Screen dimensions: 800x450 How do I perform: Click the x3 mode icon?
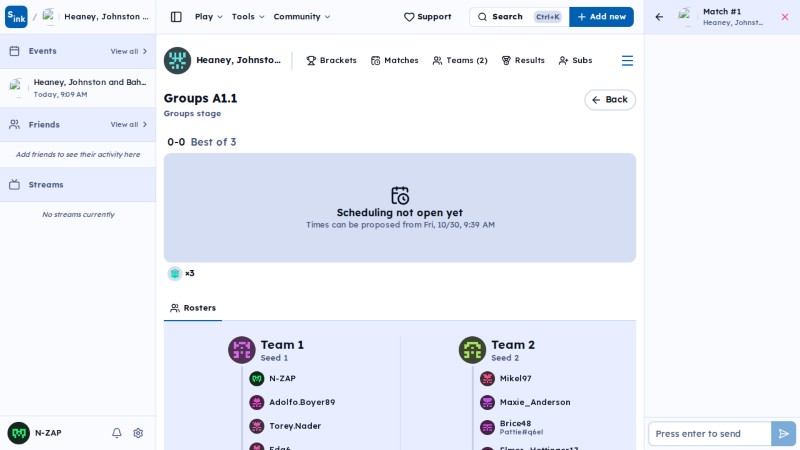coord(174,273)
